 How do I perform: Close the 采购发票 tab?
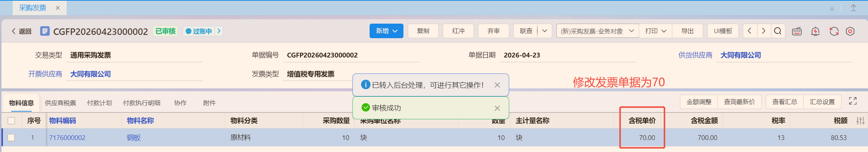click(58, 8)
